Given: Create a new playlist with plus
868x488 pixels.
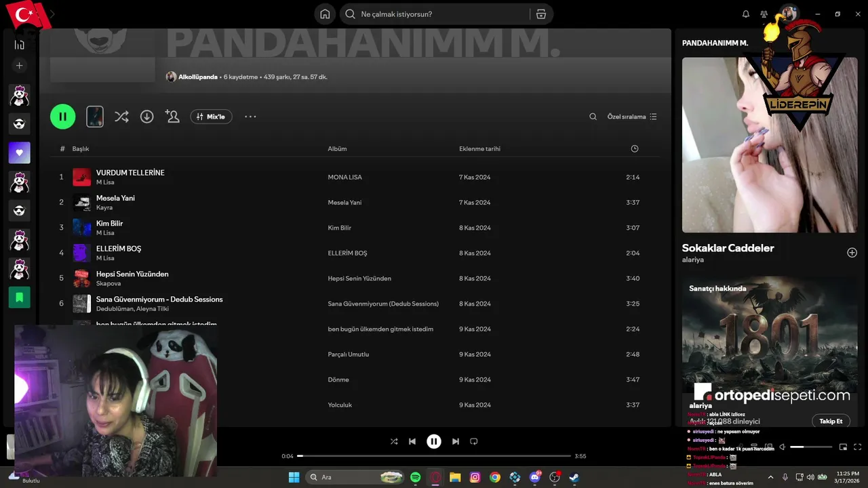Looking at the screenshot, I should tap(19, 66).
